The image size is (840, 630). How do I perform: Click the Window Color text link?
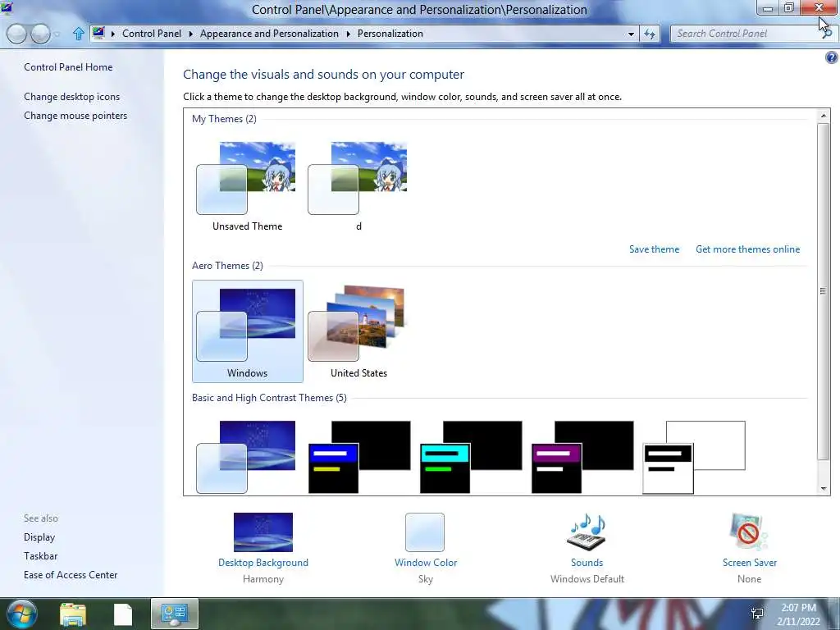426,563
